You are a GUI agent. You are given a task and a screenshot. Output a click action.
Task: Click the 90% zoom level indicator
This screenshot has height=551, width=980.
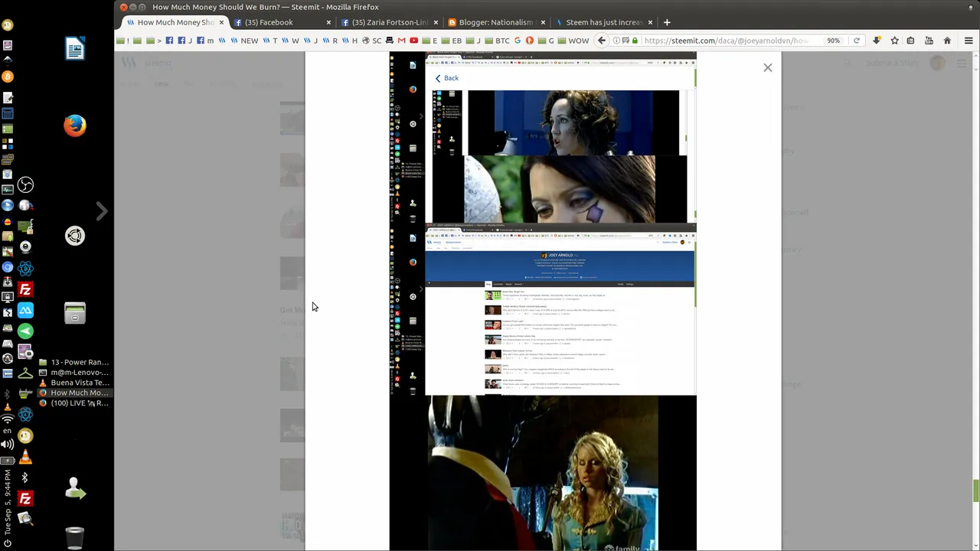[833, 41]
